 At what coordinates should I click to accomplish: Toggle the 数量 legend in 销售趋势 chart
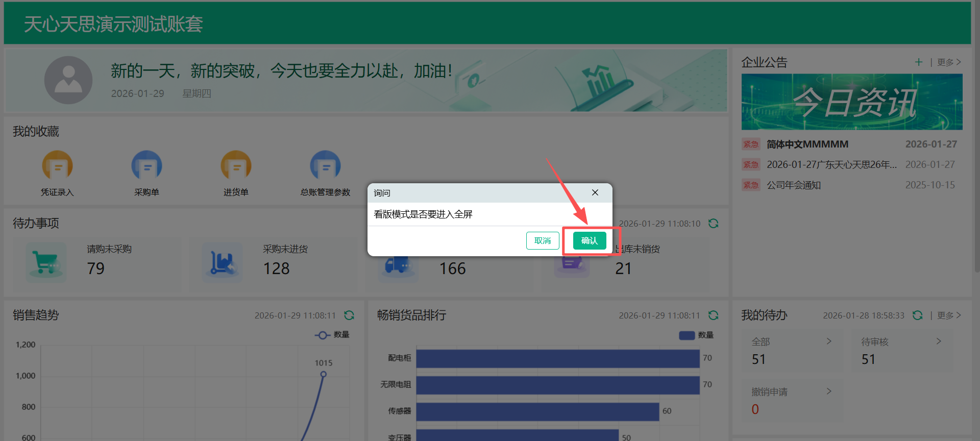332,335
